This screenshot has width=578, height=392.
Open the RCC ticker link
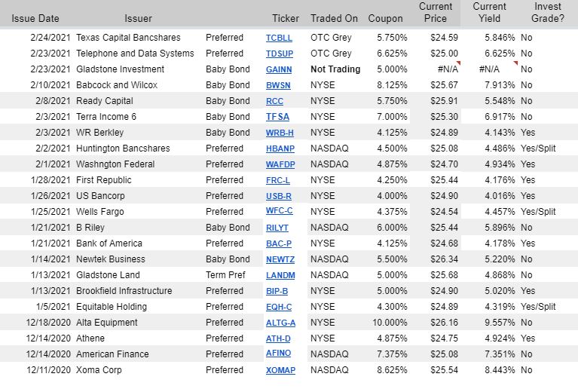coord(274,102)
